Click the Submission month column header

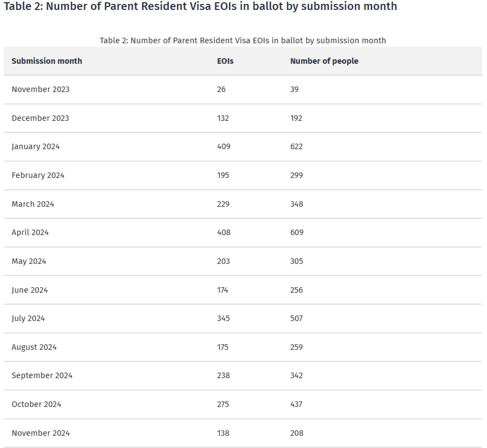[47, 61]
